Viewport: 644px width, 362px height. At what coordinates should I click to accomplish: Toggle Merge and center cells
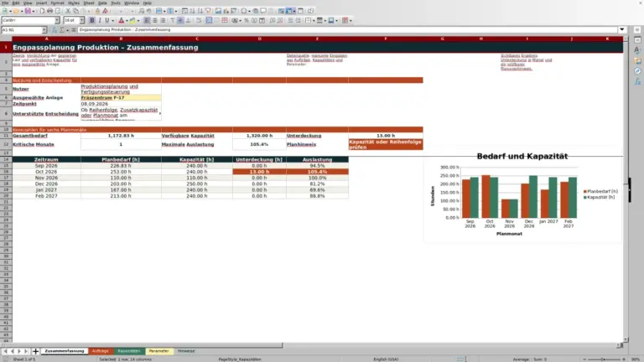click(x=209, y=20)
